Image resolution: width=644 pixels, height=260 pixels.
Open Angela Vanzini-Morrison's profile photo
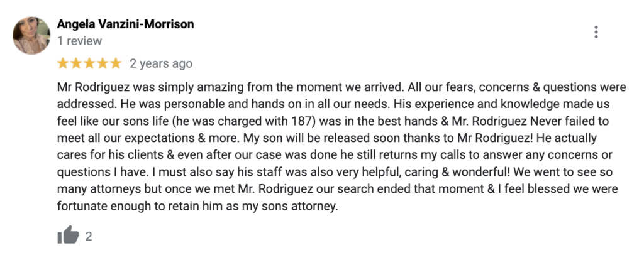[31, 35]
